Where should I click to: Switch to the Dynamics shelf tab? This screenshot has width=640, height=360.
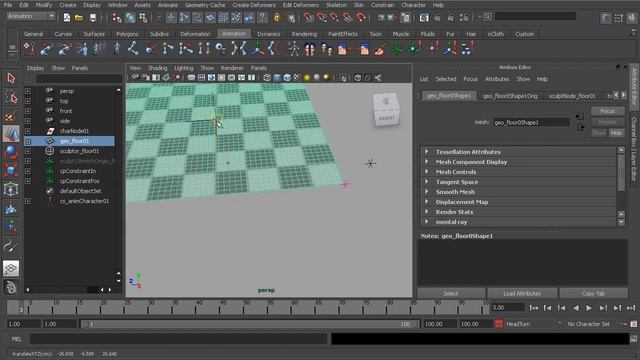tap(269, 34)
